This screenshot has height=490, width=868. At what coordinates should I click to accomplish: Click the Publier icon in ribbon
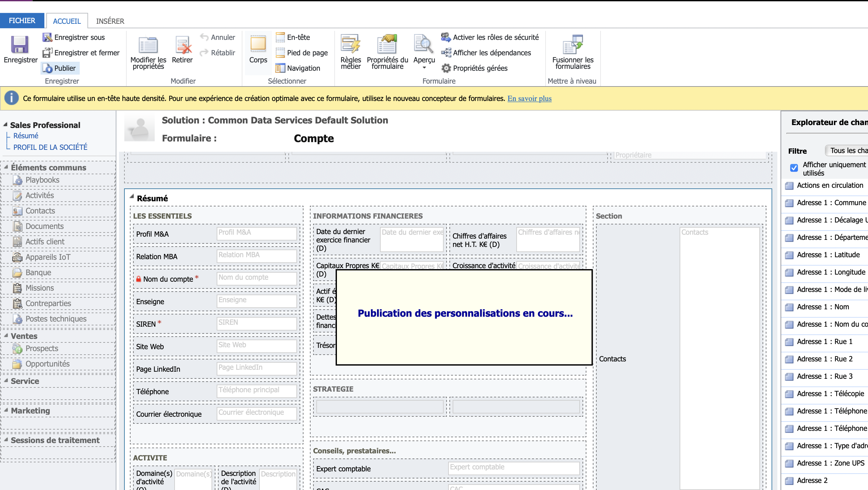47,68
